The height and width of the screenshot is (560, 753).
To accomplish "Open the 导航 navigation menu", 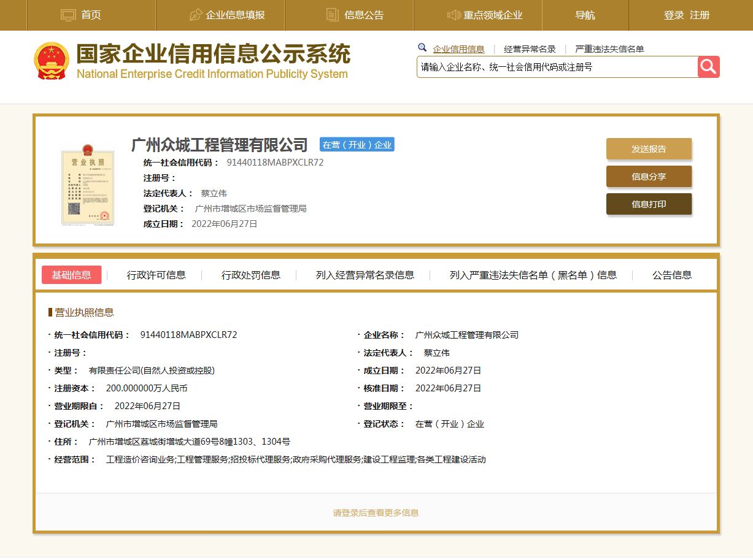I will pyautogui.click(x=585, y=15).
